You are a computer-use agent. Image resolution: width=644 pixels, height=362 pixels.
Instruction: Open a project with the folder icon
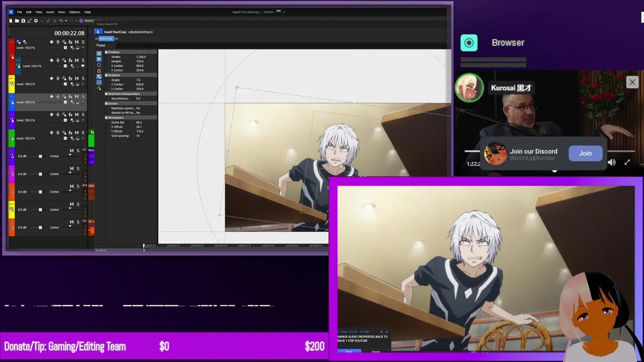point(17,21)
